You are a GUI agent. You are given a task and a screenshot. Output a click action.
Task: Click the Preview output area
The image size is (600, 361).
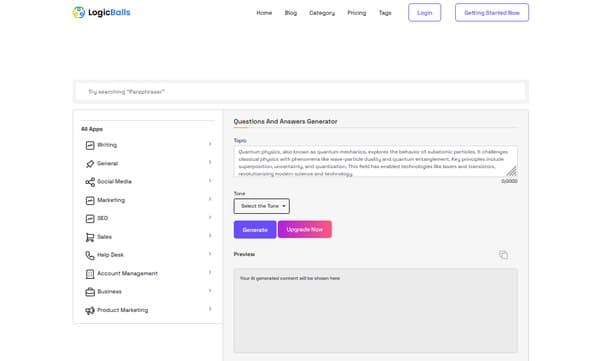(x=375, y=310)
